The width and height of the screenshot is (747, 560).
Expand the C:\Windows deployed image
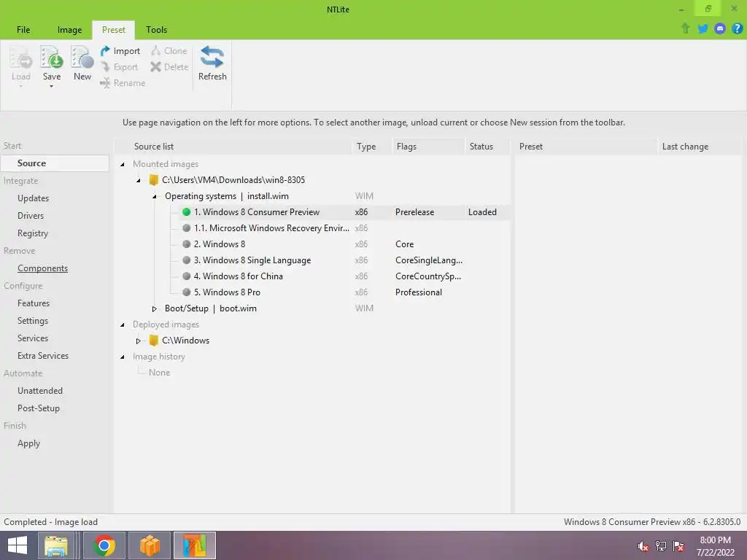pos(138,341)
